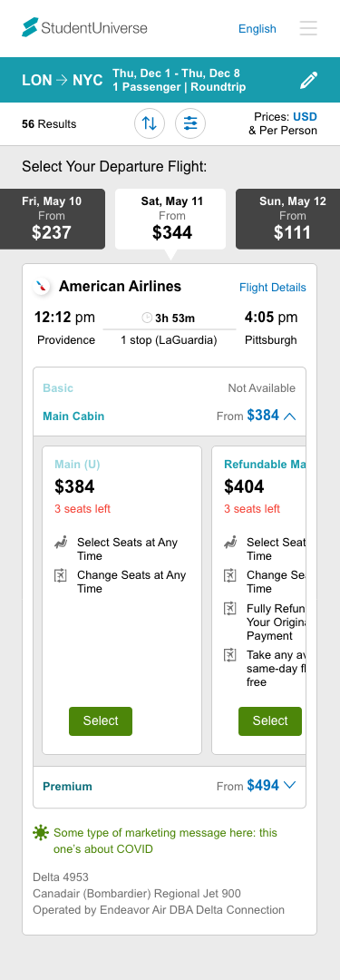The height and width of the screenshot is (980, 340).
Task: Open sort results arrows icon
Action: 150,123
